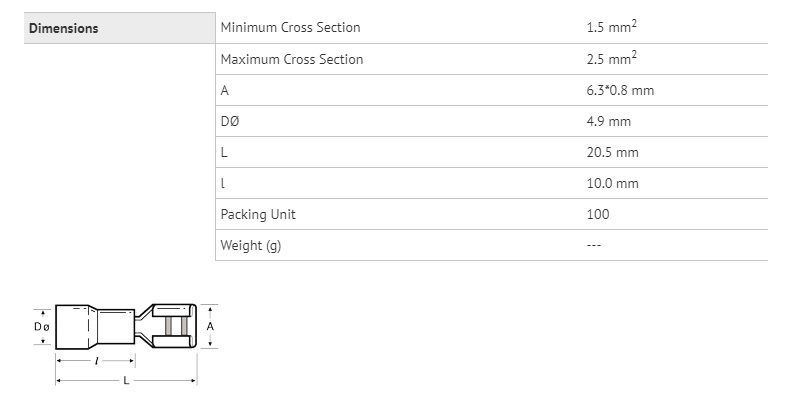This screenshot has width=798, height=401.
Task: Click the A row label in table
Action: pyautogui.click(x=224, y=91)
